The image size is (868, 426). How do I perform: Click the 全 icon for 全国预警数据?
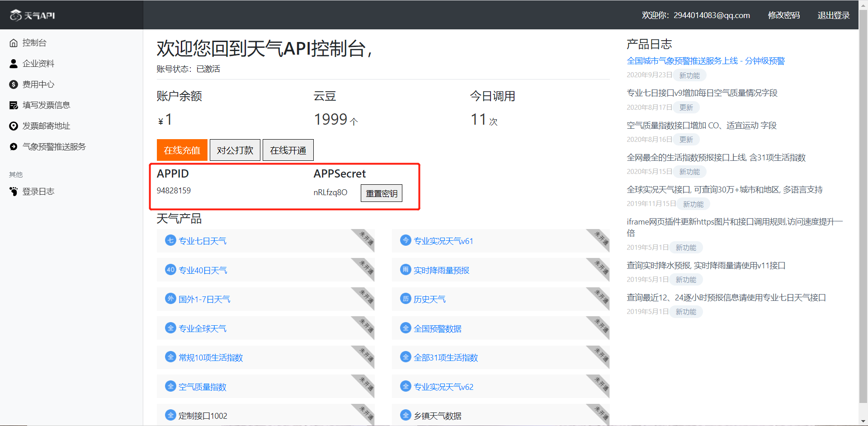coord(406,328)
